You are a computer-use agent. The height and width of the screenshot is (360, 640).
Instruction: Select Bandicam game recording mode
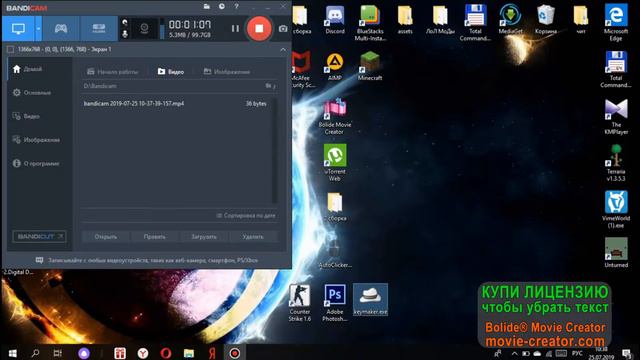coord(61,29)
